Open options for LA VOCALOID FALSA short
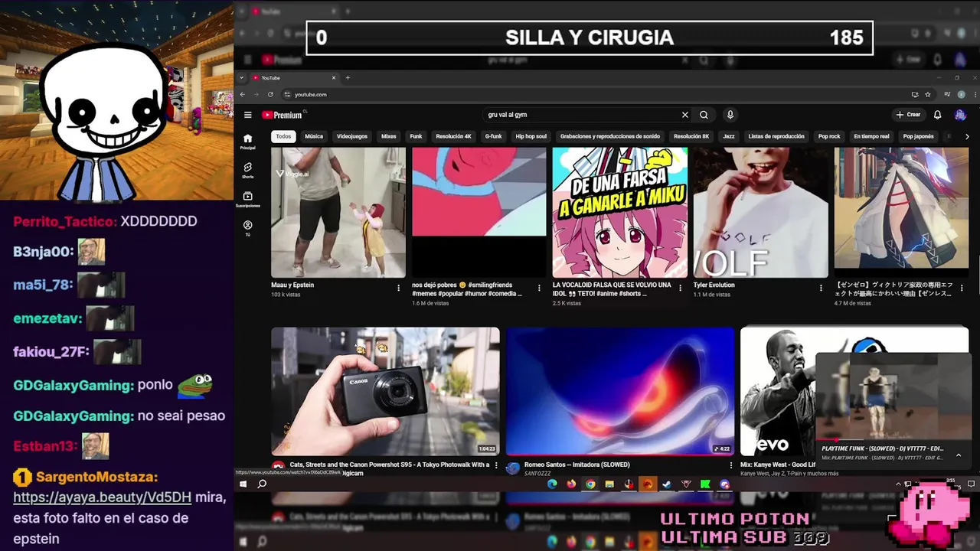The image size is (980, 551). 680,289
